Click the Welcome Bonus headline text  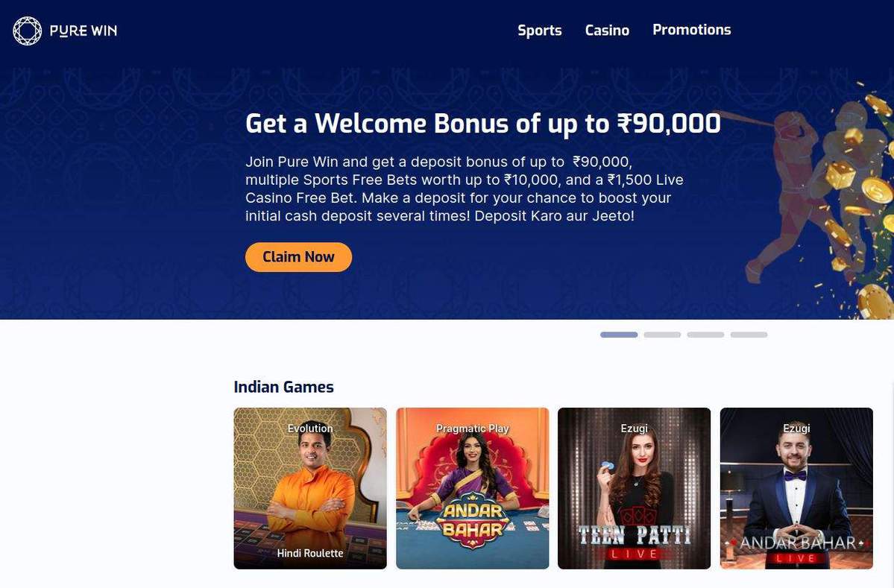click(x=483, y=123)
